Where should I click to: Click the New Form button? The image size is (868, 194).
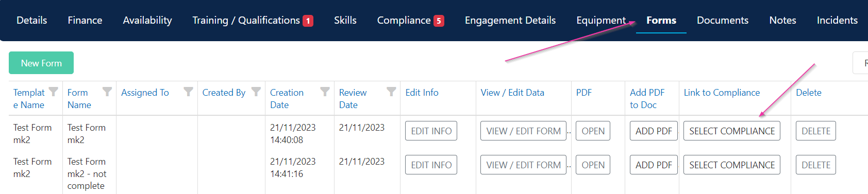41,63
